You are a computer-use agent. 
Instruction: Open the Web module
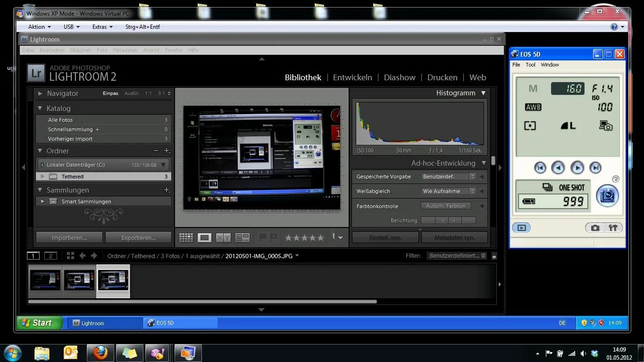[477, 77]
